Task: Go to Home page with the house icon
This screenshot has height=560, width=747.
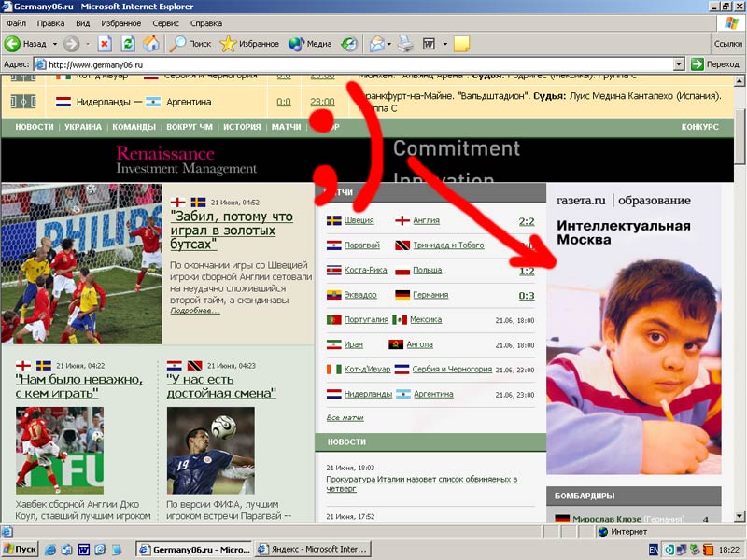Action: tap(151, 44)
